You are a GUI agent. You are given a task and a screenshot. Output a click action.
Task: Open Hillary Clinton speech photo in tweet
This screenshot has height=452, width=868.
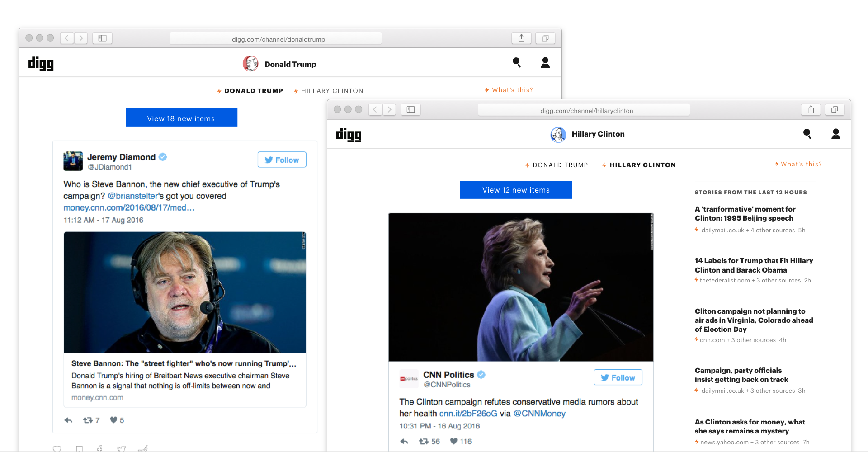(x=521, y=287)
